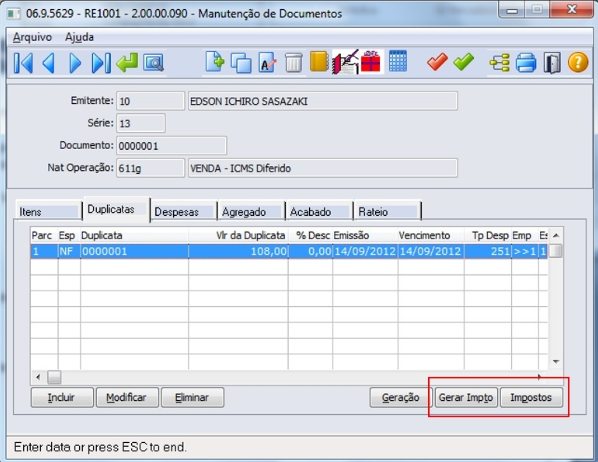
Task: Click the blue calendar grid icon
Action: point(398,61)
